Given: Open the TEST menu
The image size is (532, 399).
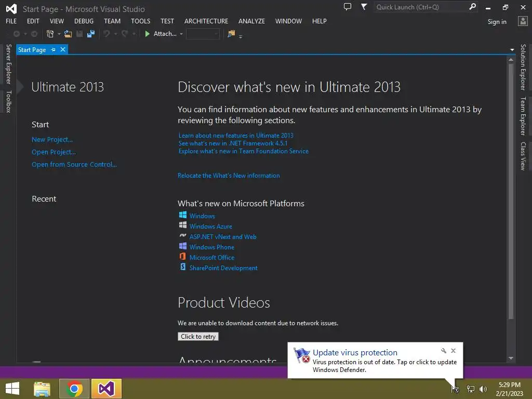Looking at the screenshot, I should pos(167,21).
